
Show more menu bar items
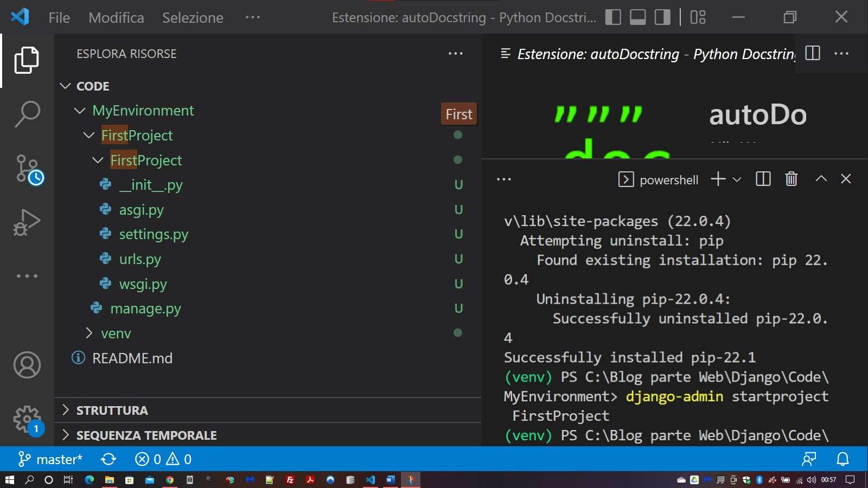253,17
